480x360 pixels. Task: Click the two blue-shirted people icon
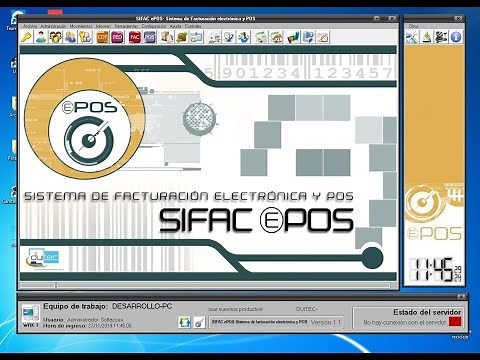click(x=70, y=37)
